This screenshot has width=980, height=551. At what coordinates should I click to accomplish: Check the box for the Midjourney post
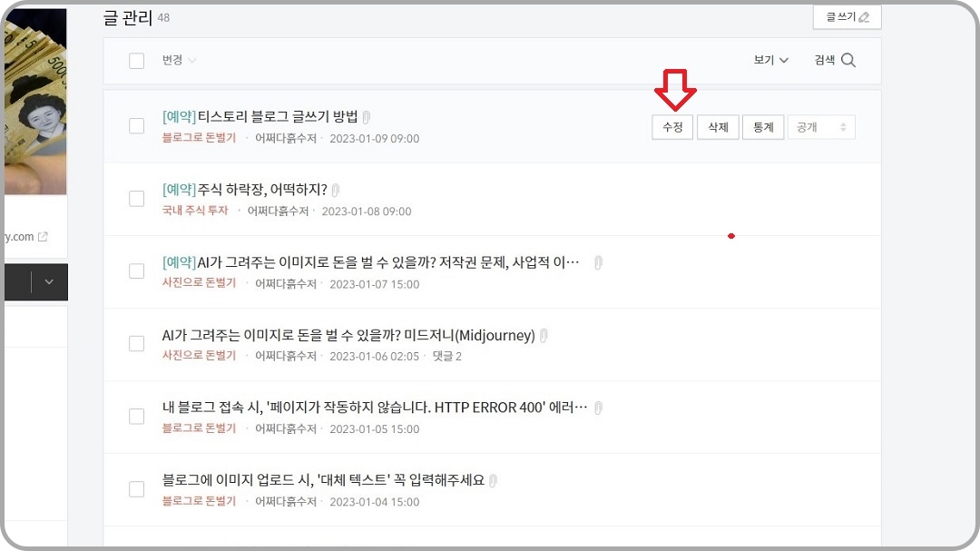(x=136, y=343)
